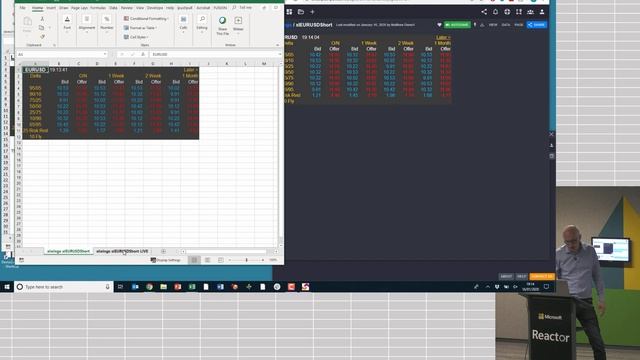Open the notifications bell icon
Viewport: 640px width, 360px height.
tap(495, 12)
